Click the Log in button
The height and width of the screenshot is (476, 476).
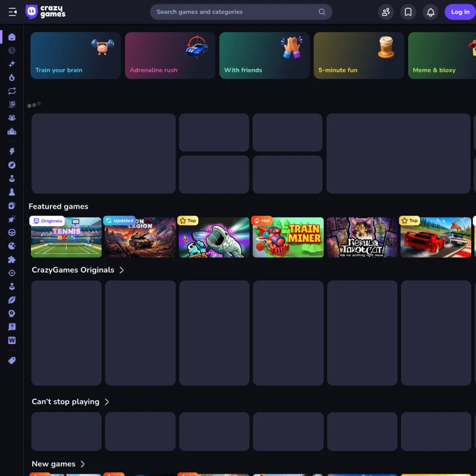460,12
